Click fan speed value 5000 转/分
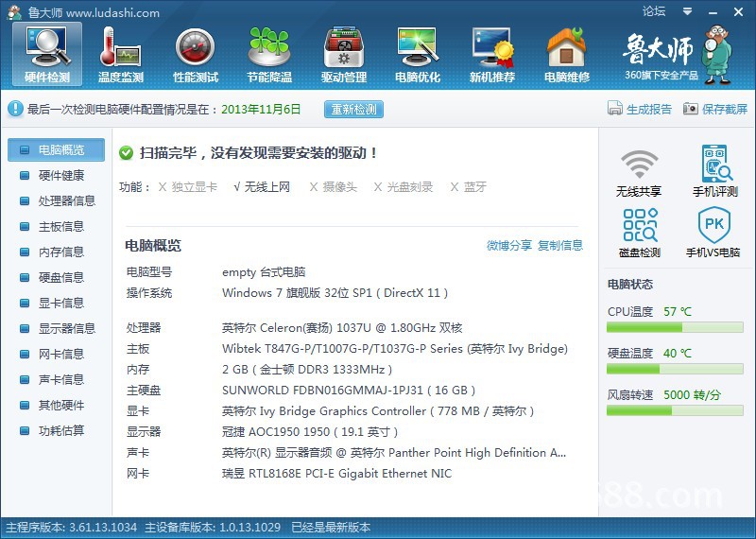Image resolution: width=756 pixels, height=539 pixels. pos(692,395)
